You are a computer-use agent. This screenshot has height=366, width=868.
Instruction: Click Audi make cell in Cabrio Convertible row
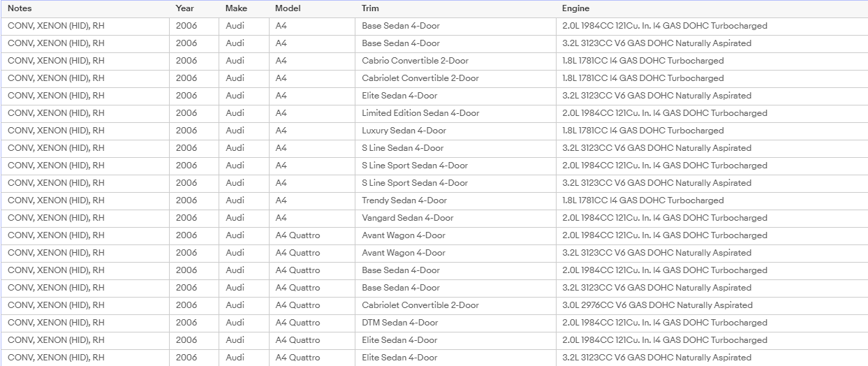(243, 61)
